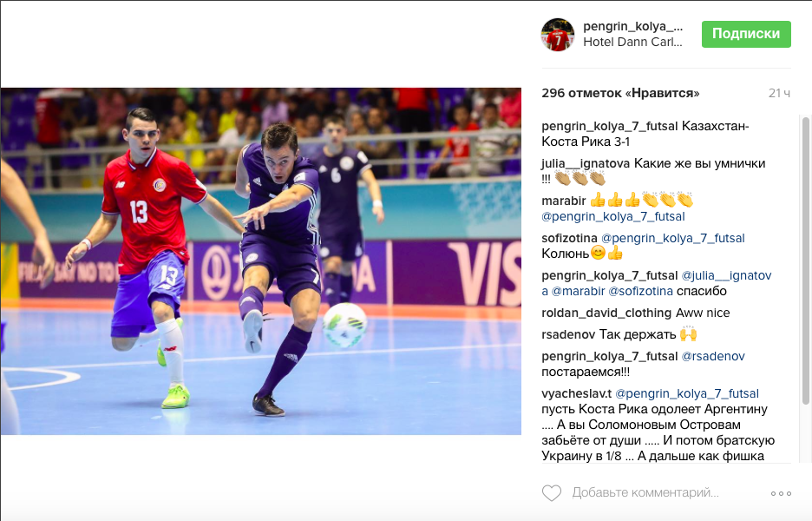Open roldan_david_clothing commenter profile

[606, 313]
